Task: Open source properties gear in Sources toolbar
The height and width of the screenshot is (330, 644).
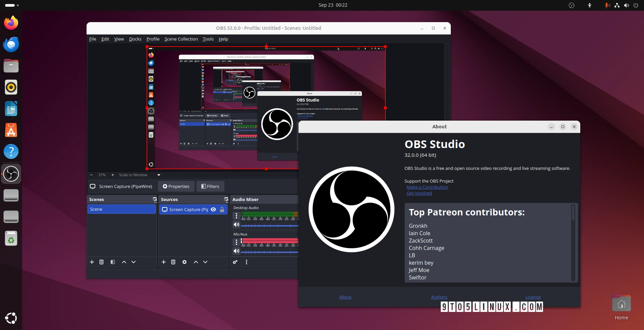Action: pyautogui.click(x=184, y=262)
